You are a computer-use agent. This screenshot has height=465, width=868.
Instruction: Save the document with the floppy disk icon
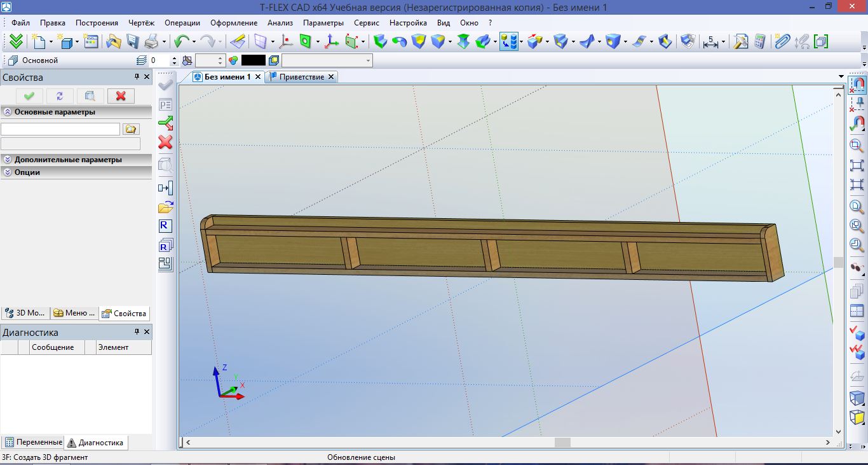pos(132,42)
